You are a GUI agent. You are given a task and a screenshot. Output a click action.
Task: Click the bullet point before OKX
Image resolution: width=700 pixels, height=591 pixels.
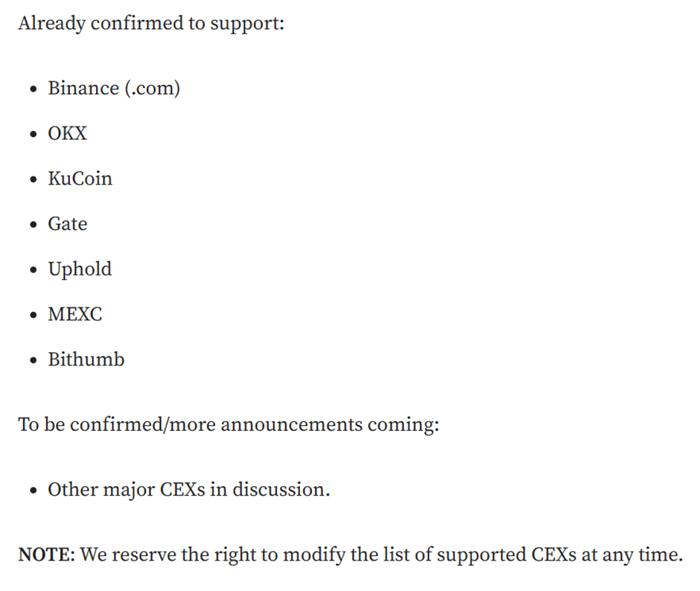[x=34, y=135]
